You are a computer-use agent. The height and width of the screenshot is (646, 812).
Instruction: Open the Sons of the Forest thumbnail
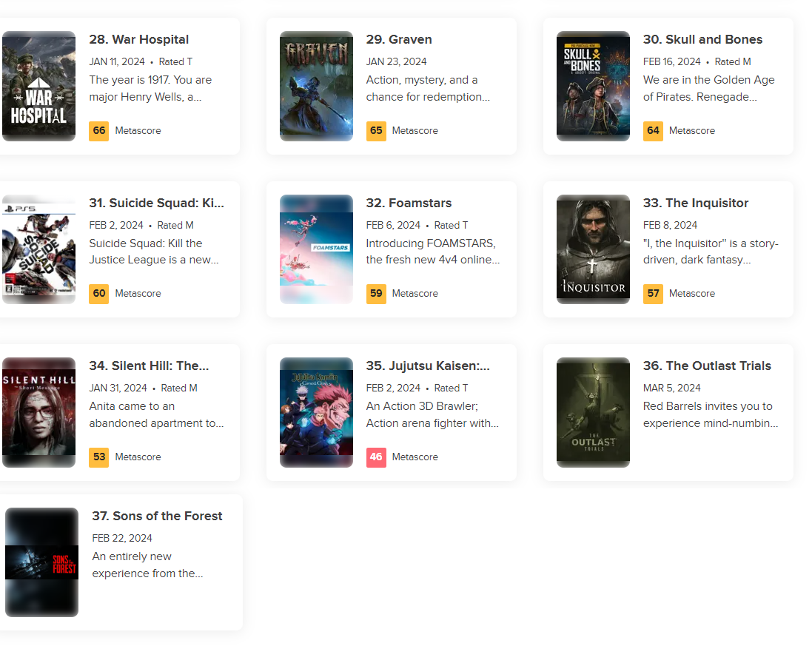click(42, 562)
